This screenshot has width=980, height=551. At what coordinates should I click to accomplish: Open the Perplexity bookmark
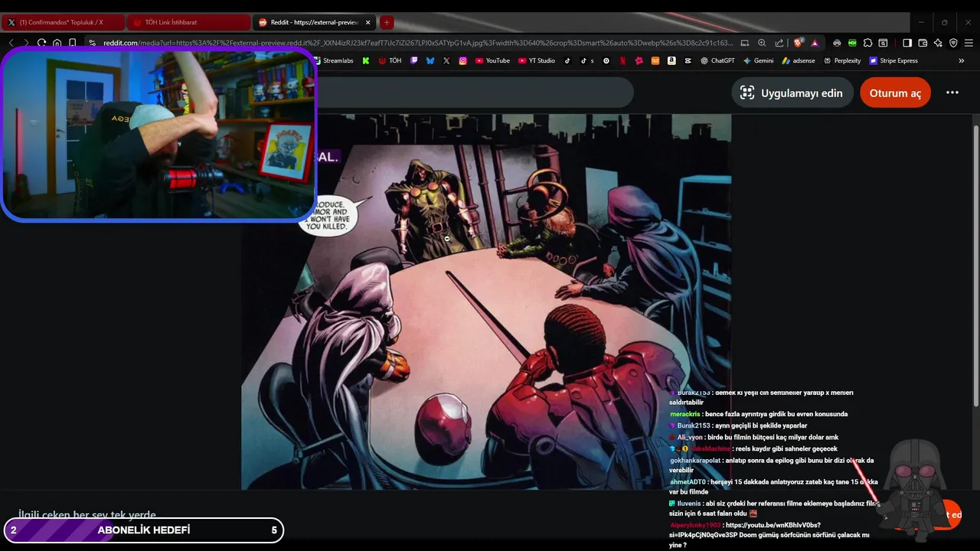coord(842,60)
